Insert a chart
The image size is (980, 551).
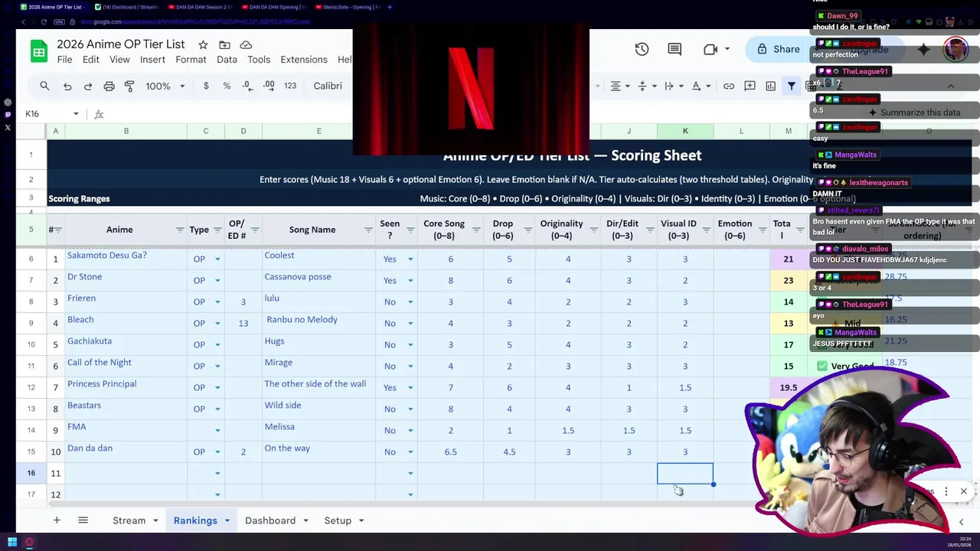pos(771,86)
